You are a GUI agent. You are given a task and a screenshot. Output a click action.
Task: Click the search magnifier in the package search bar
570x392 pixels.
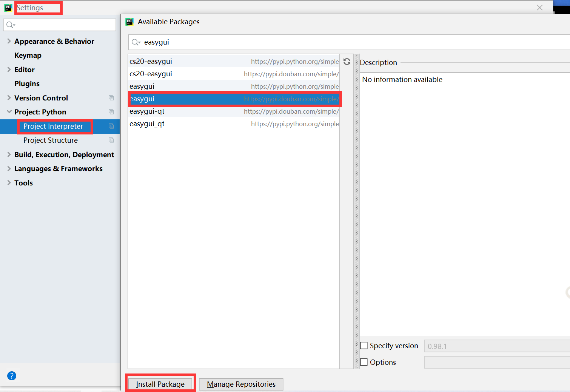135,42
